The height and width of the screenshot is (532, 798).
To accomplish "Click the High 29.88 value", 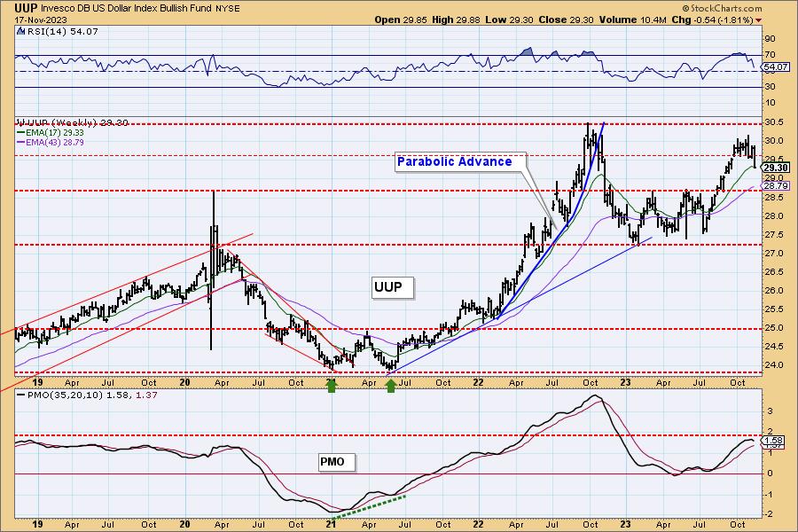I will (x=456, y=20).
